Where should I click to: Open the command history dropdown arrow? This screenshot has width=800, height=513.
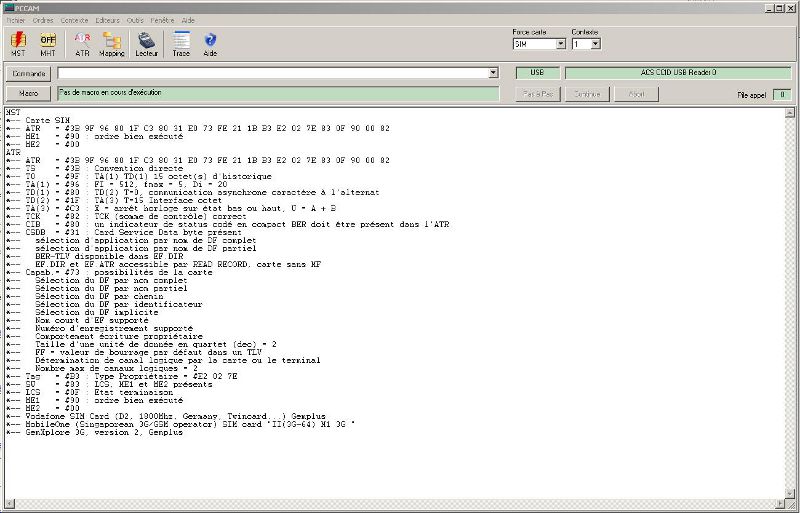coord(493,73)
